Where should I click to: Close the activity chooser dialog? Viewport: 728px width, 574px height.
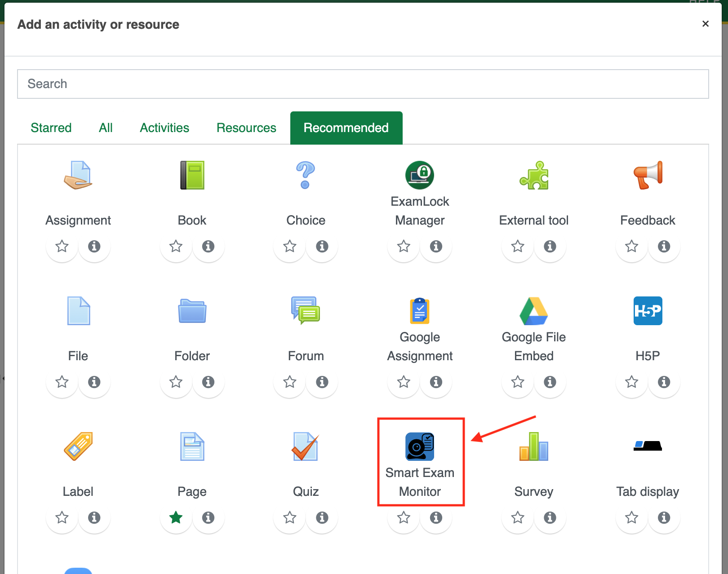pos(705,24)
